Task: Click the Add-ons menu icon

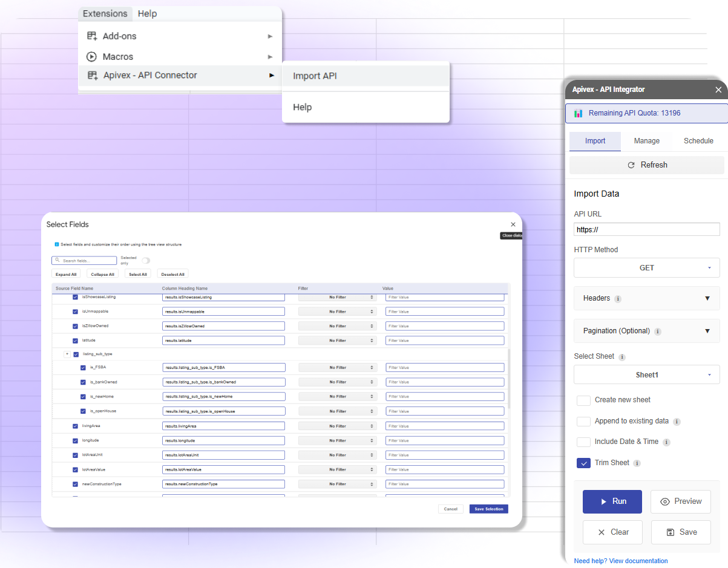Action: pyautogui.click(x=92, y=36)
